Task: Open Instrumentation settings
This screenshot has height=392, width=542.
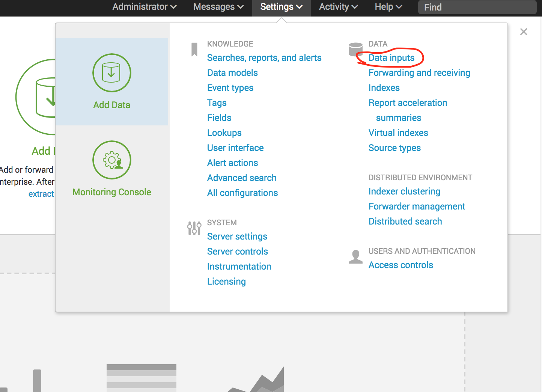Action: (x=239, y=267)
